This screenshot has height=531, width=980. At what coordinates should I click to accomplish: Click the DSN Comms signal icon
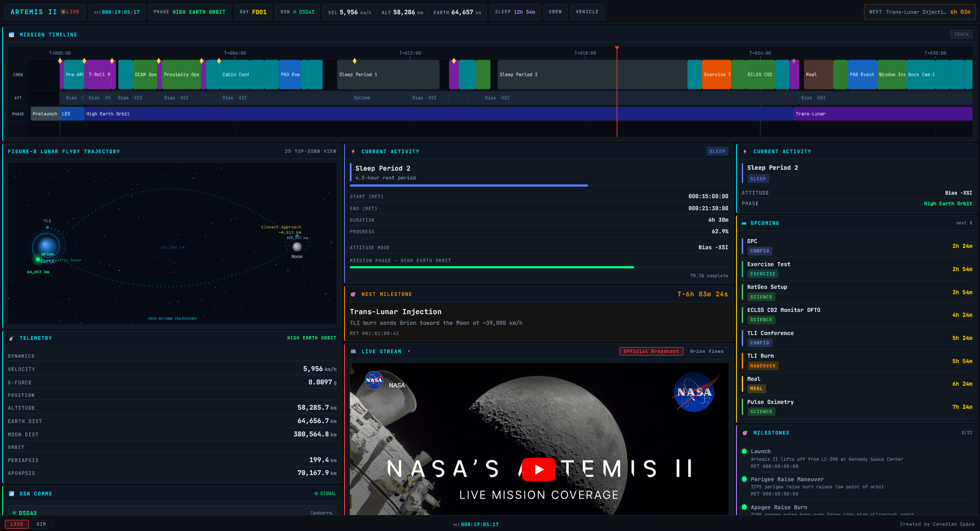coord(12,494)
